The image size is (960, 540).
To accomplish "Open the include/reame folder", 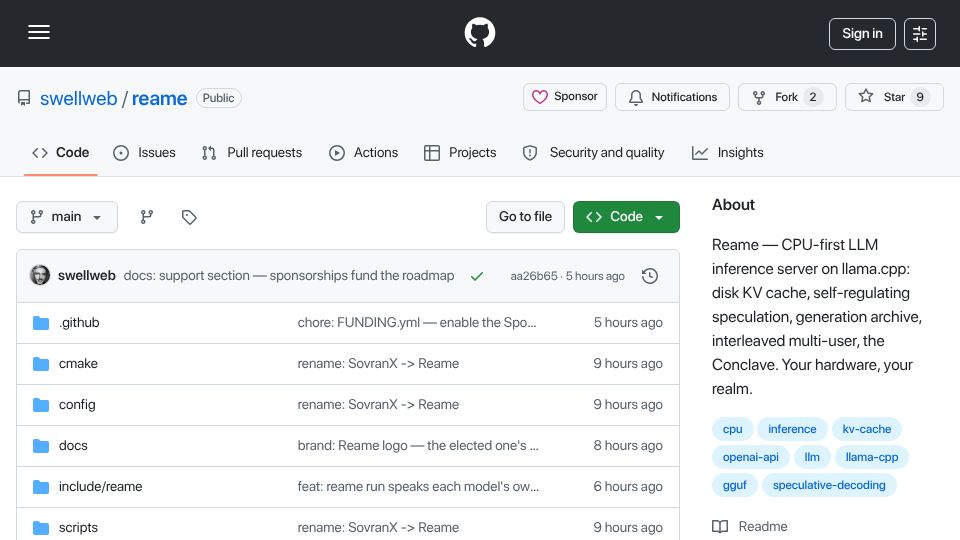I will click(x=100, y=487).
